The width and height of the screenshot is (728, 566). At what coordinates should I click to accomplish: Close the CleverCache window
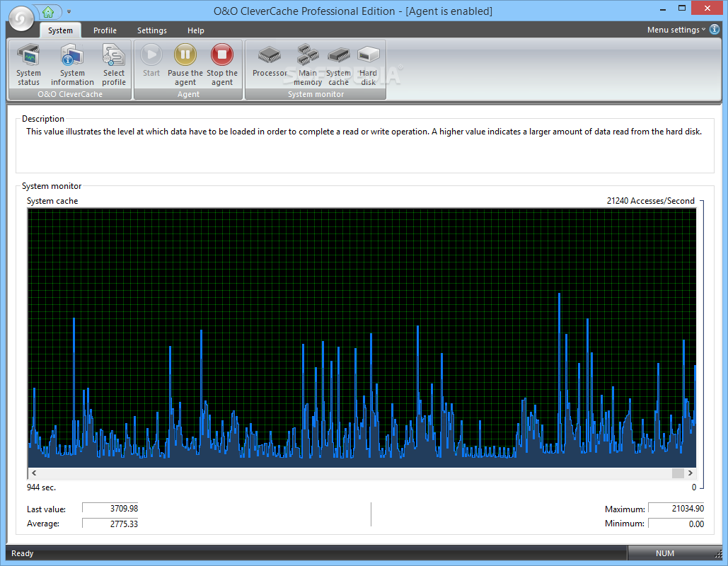pos(707,8)
